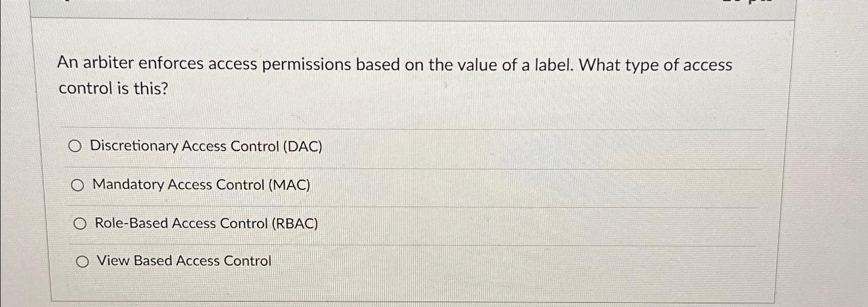Click the 'Role-Based Access Control (RBAC)' label text
Screen dimensions: 868x307
point(207,223)
